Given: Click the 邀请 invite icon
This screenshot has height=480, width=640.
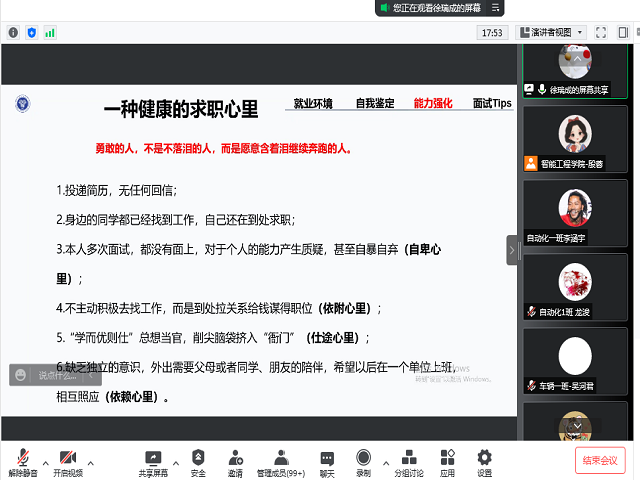Looking at the screenshot, I should [x=235, y=460].
